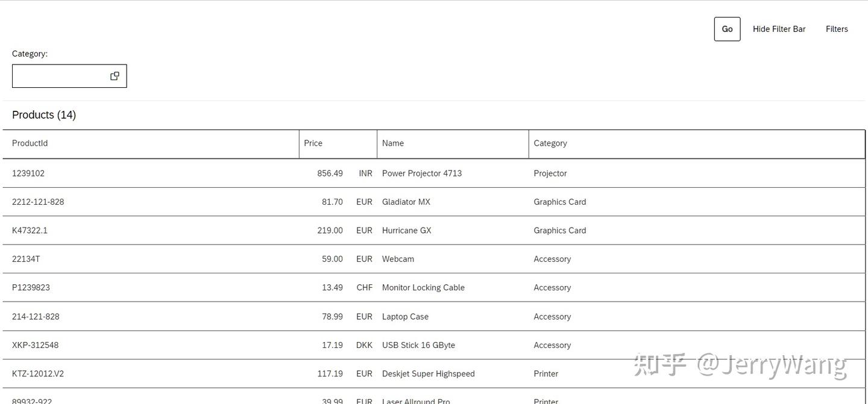This screenshot has height=404, width=868.
Task: Select product ID P1239823
Action: (x=31, y=288)
